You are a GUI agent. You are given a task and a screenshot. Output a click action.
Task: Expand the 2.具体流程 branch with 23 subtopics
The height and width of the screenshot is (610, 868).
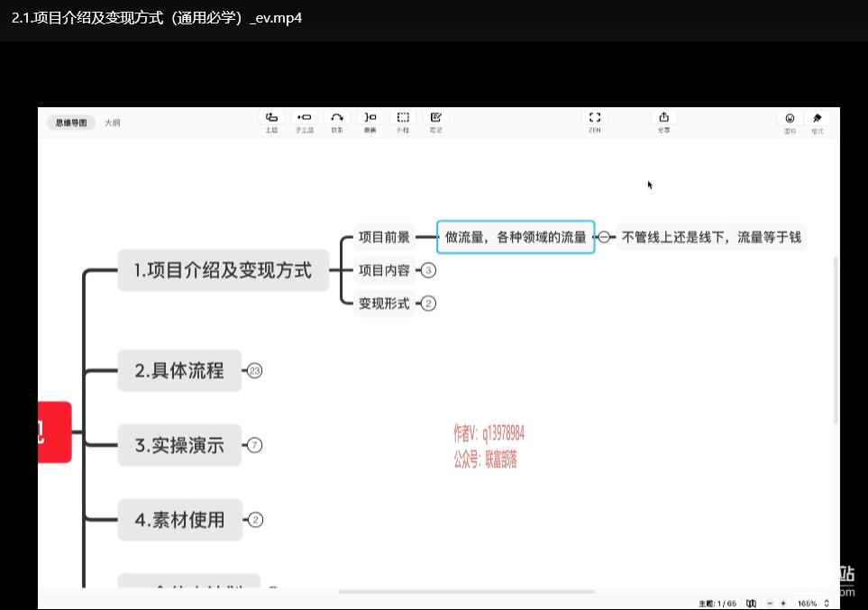(254, 370)
